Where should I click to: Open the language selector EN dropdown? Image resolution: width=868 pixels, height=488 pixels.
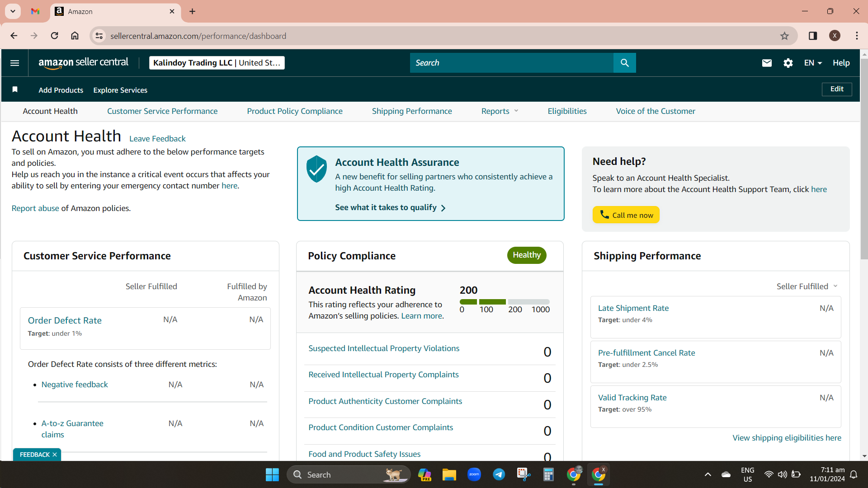coord(812,63)
